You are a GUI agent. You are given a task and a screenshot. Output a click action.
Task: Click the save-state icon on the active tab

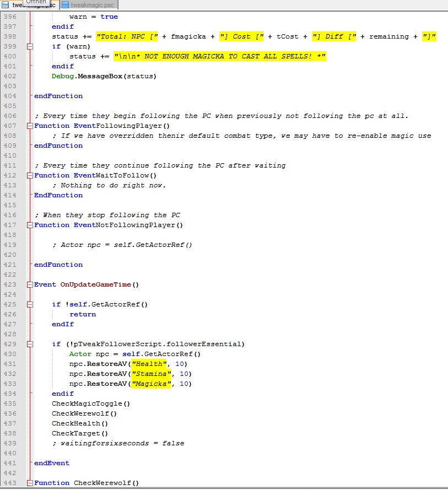[6, 5]
